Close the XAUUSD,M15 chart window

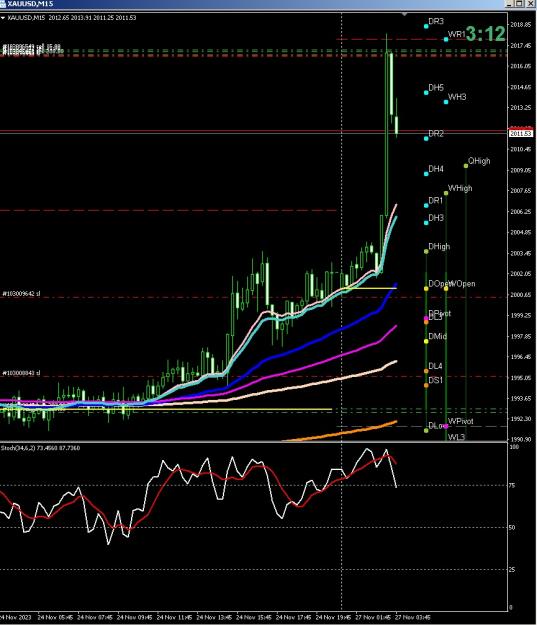click(x=531, y=4)
